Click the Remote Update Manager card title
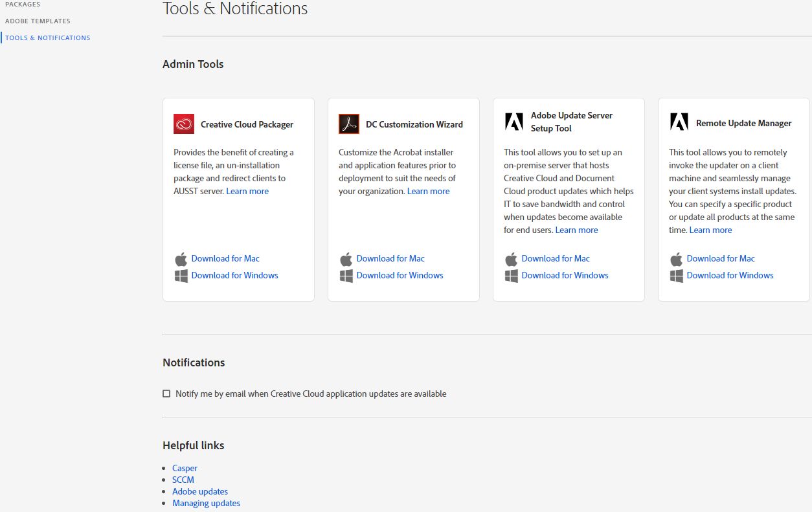Image resolution: width=812 pixels, height=512 pixels. 744,123
